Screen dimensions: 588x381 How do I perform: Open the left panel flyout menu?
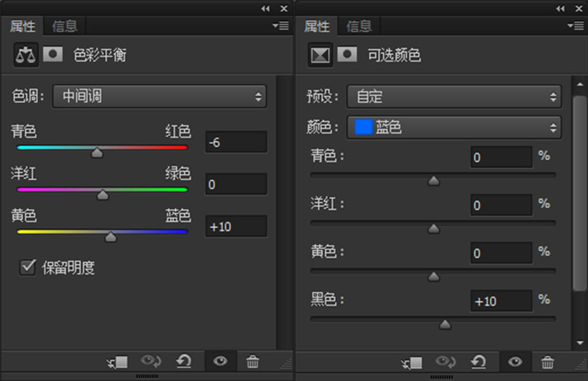click(x=281, y=26)
